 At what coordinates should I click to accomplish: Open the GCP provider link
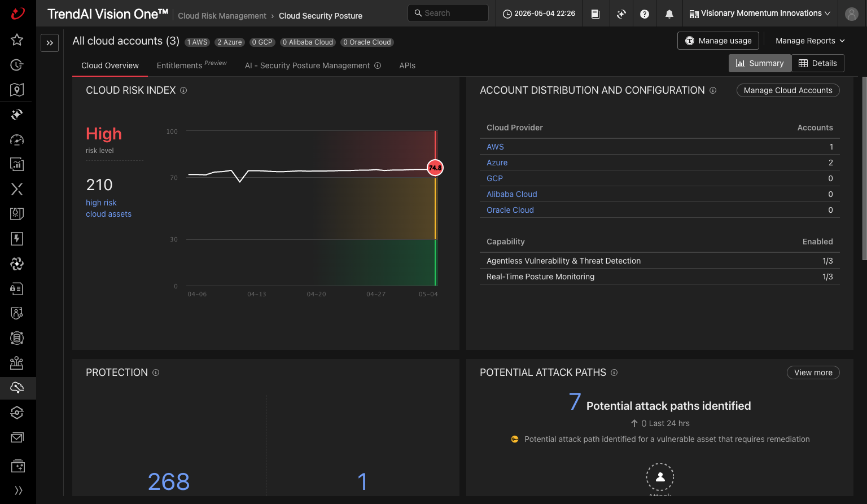[494, 178]
